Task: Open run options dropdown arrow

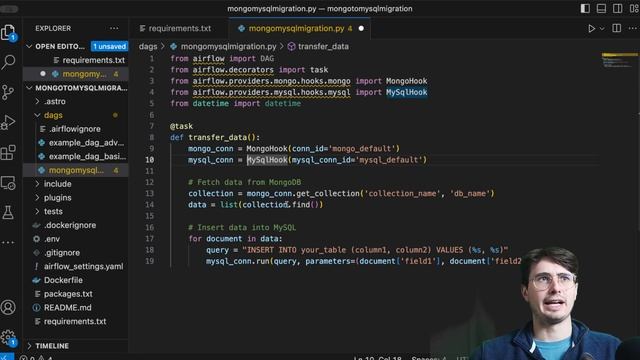Action: [602, 29]
